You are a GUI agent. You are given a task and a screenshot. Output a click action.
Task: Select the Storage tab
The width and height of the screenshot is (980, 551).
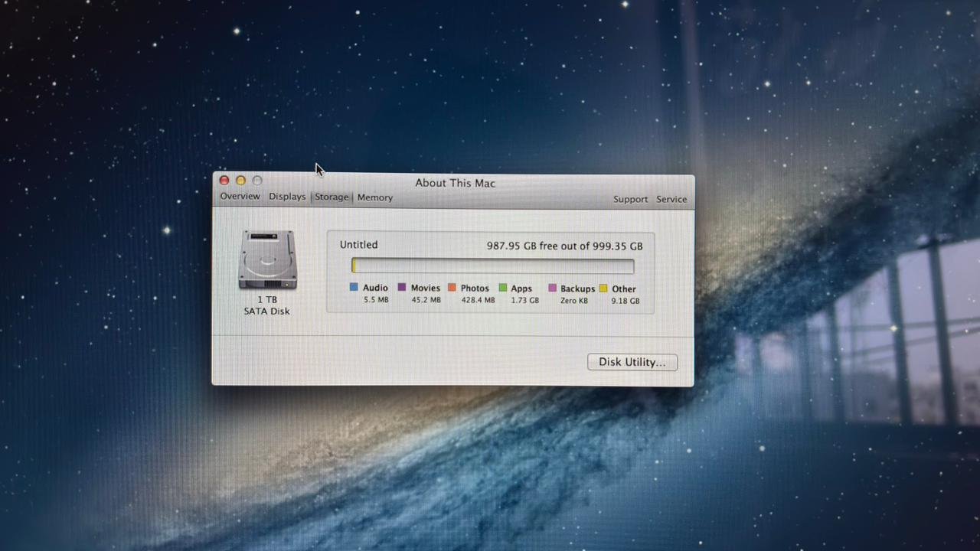coord(331,197)
